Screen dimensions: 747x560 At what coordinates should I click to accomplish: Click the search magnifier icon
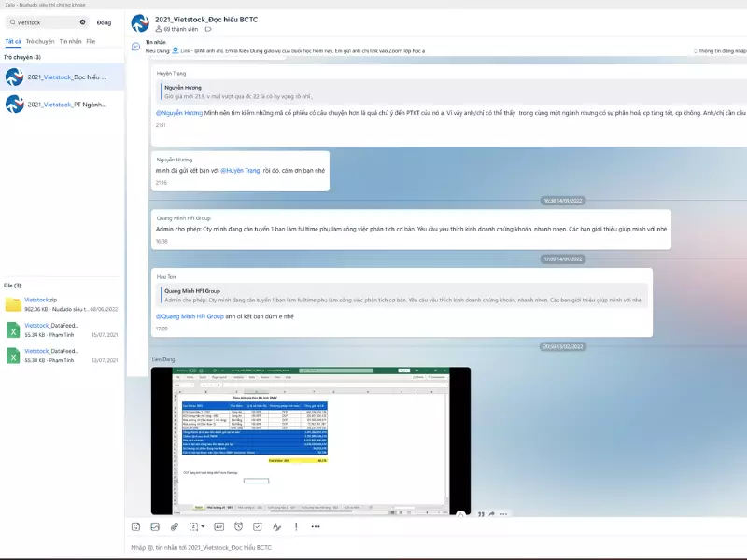[x=12, y=22]
